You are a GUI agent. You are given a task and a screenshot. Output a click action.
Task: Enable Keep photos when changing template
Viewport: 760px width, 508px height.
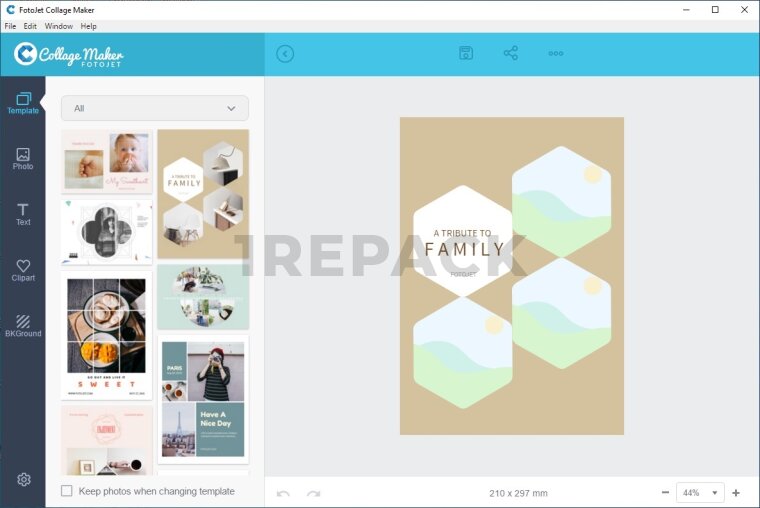pyautogui.click(x=67, y=491)
